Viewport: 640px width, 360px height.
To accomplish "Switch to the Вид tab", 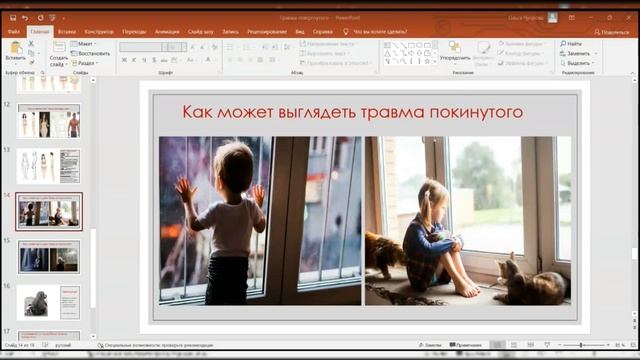I will pyautogui.click(x=300, y=32).
